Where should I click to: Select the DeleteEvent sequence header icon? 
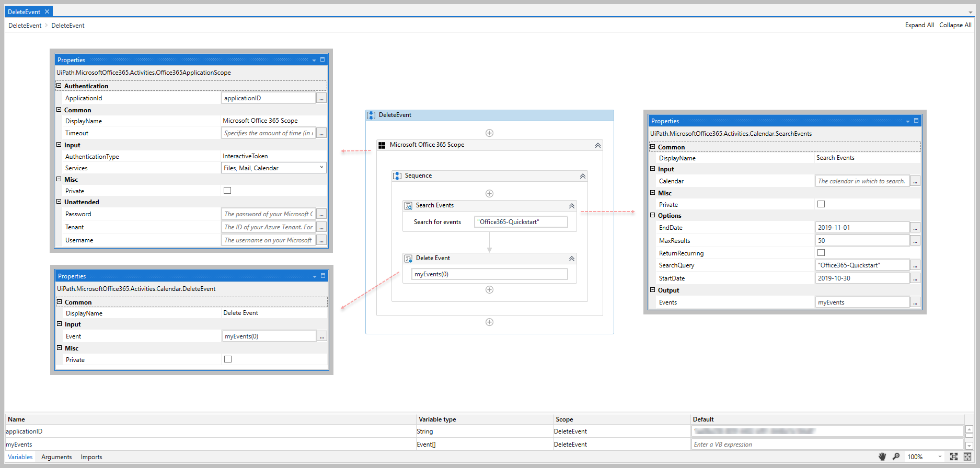tap(371, 115)
